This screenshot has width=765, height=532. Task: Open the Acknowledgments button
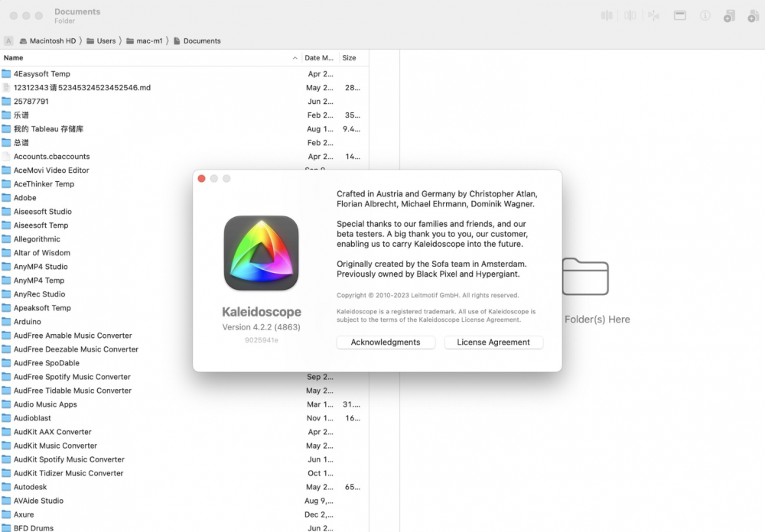386,342
